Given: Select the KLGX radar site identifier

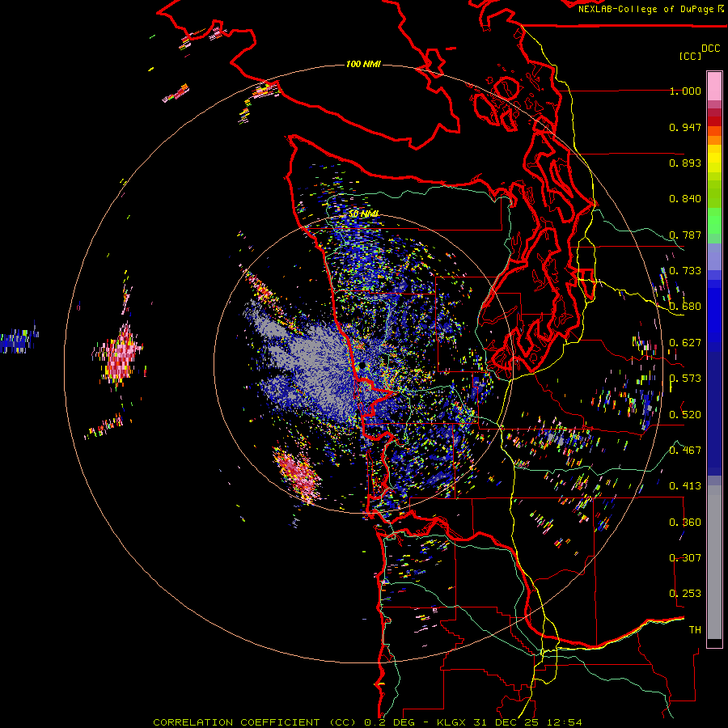Looking at the screenshot, I should pos(452,722).
